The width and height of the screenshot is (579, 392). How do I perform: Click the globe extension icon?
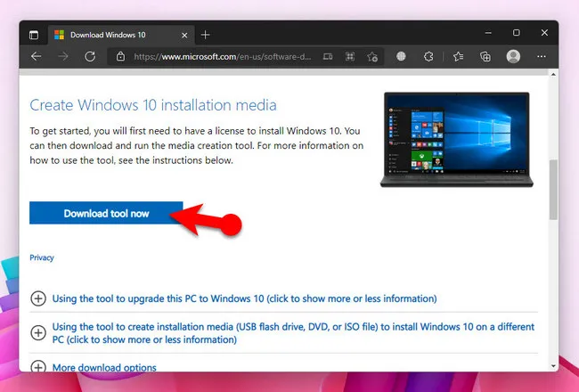[401, 56]
